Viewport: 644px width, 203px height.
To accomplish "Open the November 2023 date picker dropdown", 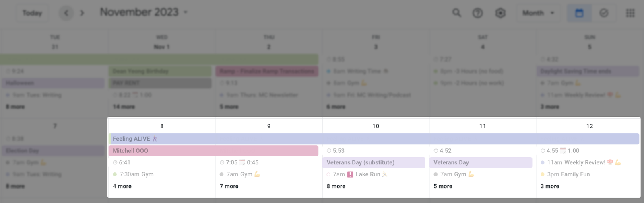I will coord(144,12).
